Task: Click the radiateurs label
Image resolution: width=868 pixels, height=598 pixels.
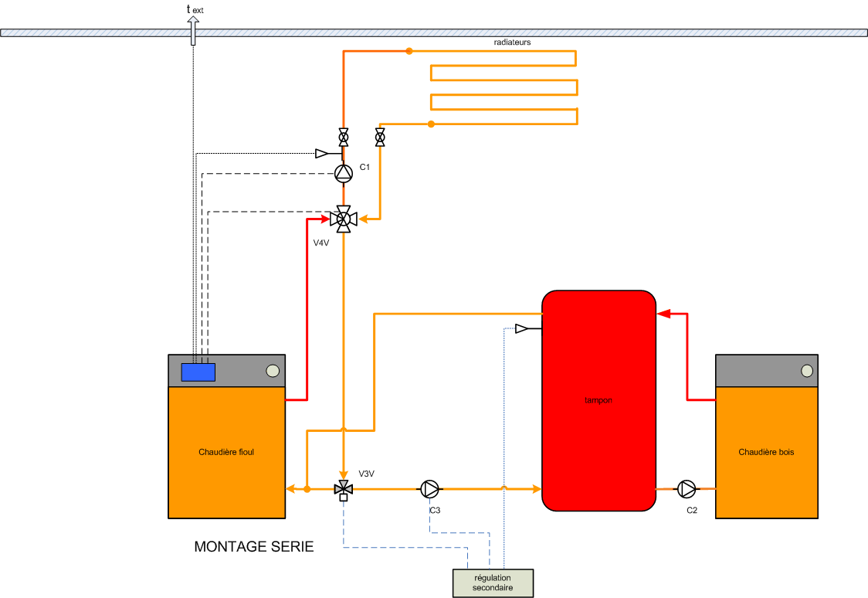Action: tap(512, 42)
